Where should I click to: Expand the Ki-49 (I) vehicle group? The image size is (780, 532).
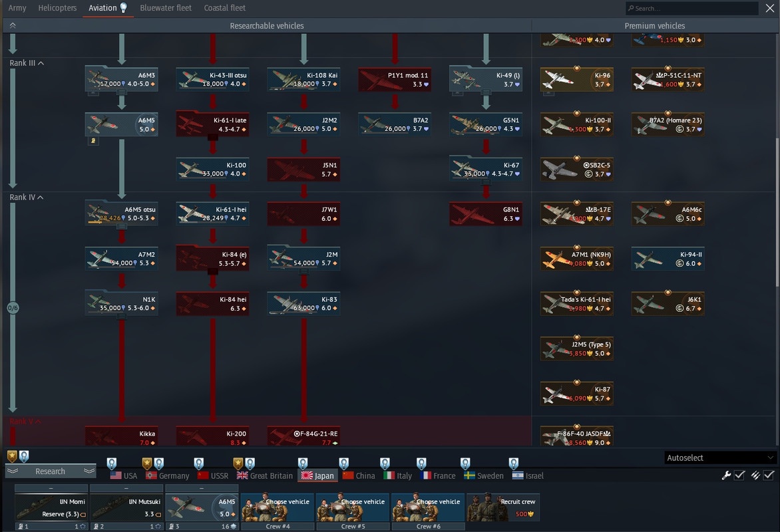tap(486, 92)
